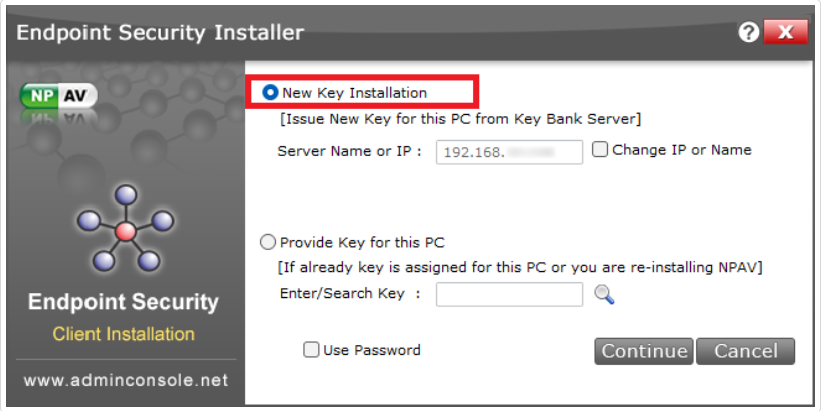
Task: Cancel the client installation
Action: (745, 351)
